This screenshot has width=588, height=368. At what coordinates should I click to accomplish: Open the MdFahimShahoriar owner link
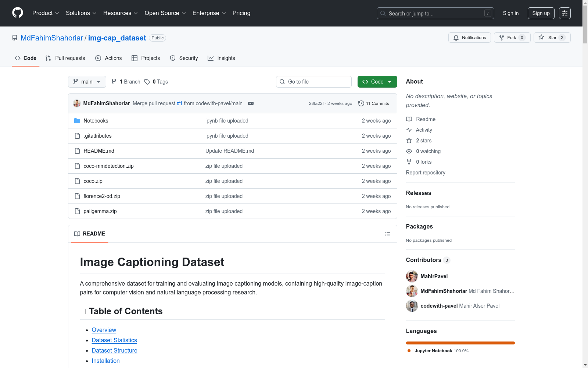point(52,38)
